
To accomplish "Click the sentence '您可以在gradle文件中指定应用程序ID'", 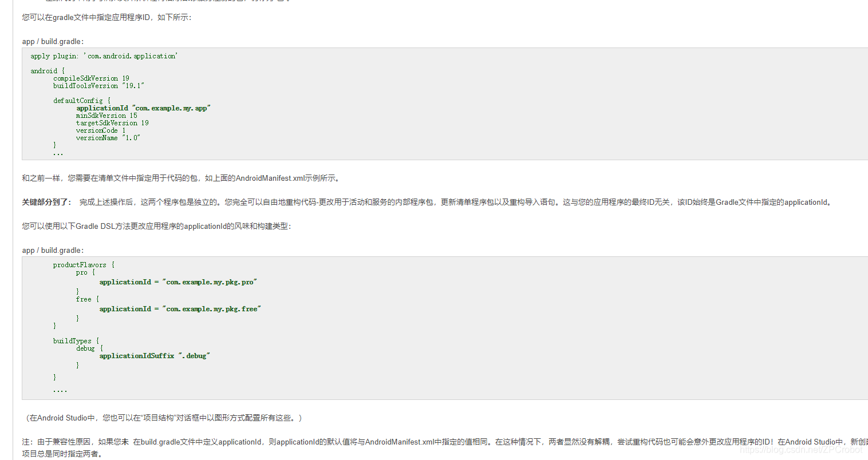I will [x=107, y=17].
